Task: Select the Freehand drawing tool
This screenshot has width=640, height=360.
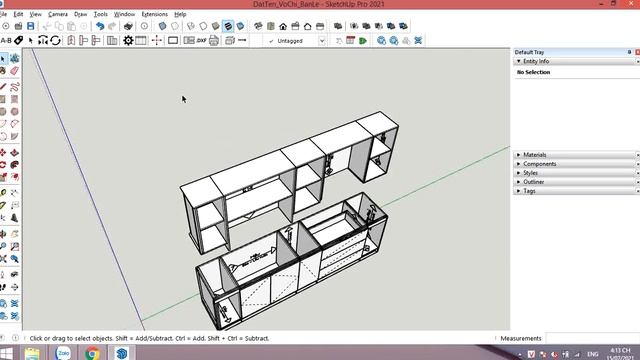Action: (x=15, y=87)
